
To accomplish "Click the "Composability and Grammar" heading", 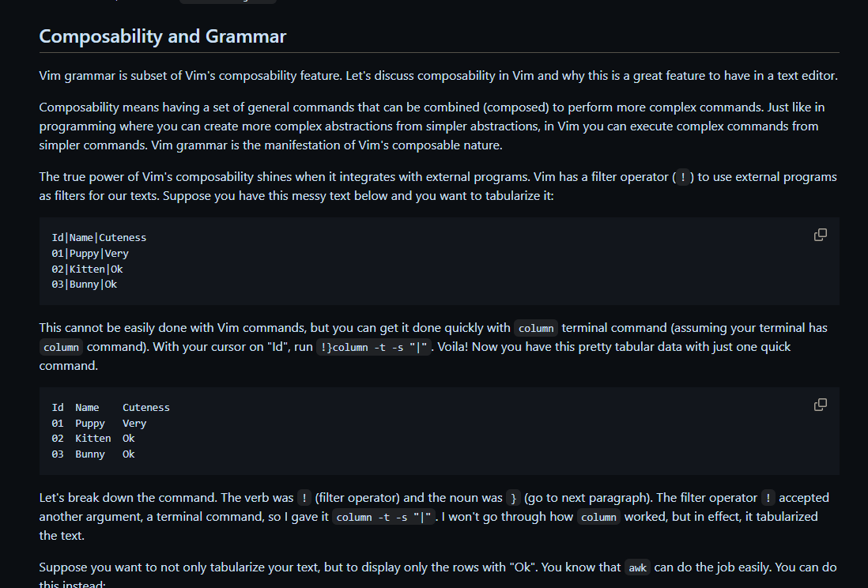I will coord(163,36).
